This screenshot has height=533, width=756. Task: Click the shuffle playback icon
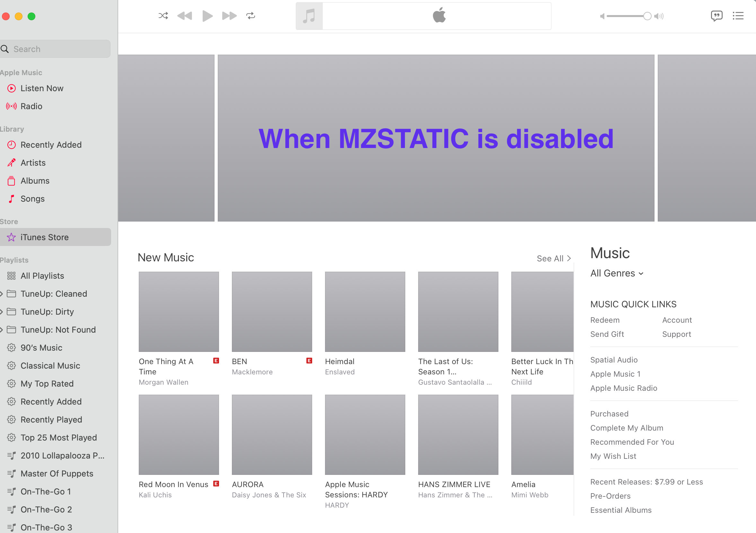[x=163, y=16]
